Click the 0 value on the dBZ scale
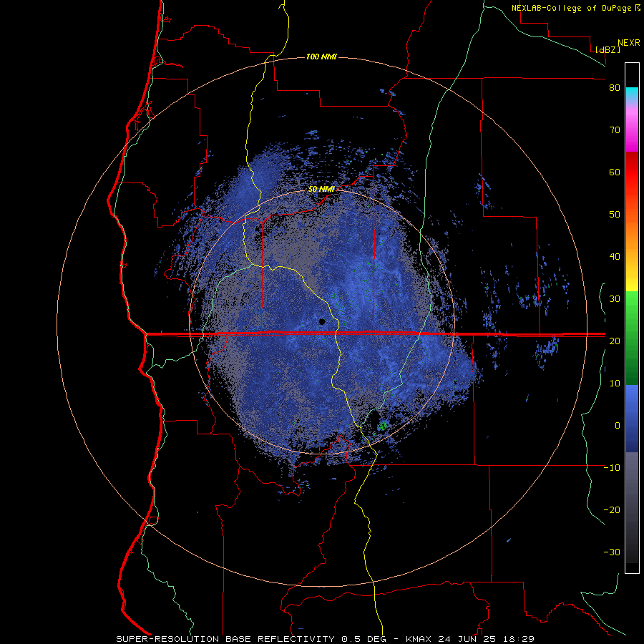 click(618, 426)
